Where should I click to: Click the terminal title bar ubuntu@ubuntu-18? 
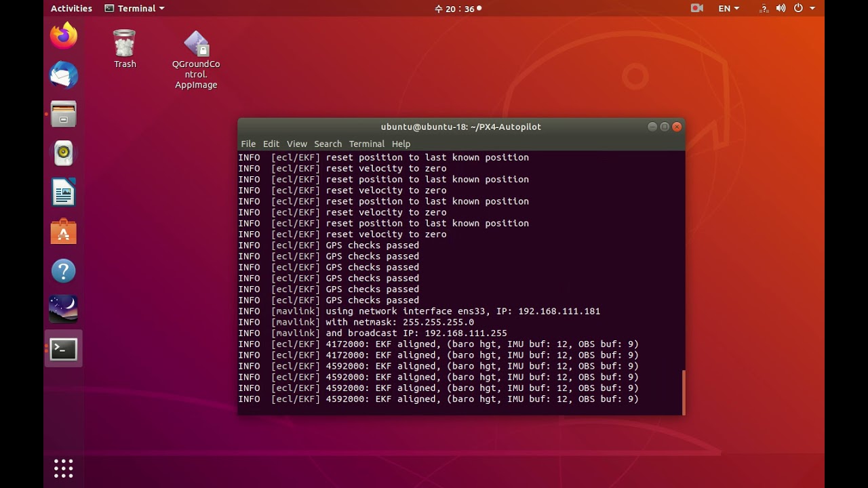tap(460, 127)
